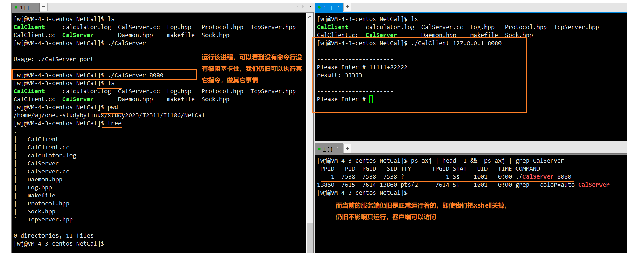The image size is (644, 256).
Task: Click the STAT column header
Action: pos(460,168)
